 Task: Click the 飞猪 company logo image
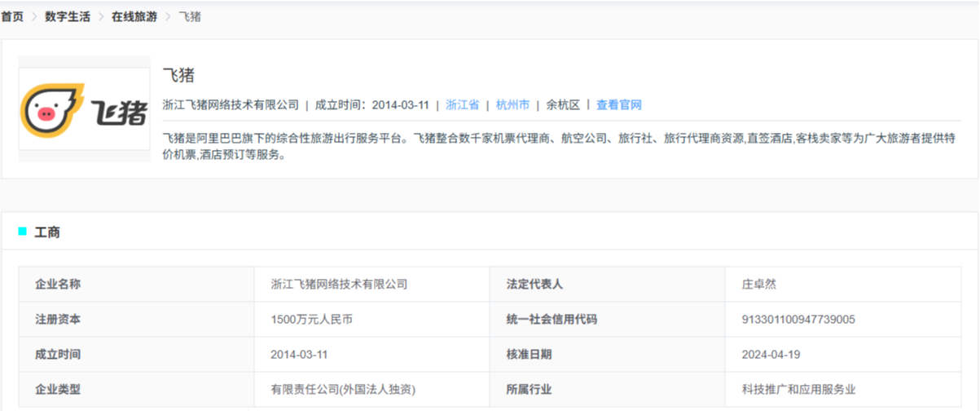tap(84, 109)
